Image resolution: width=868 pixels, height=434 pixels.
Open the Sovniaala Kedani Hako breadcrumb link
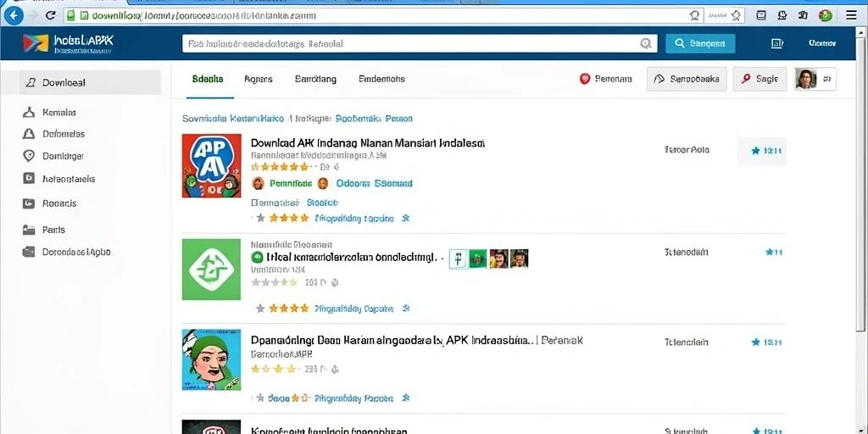point(233,119)
